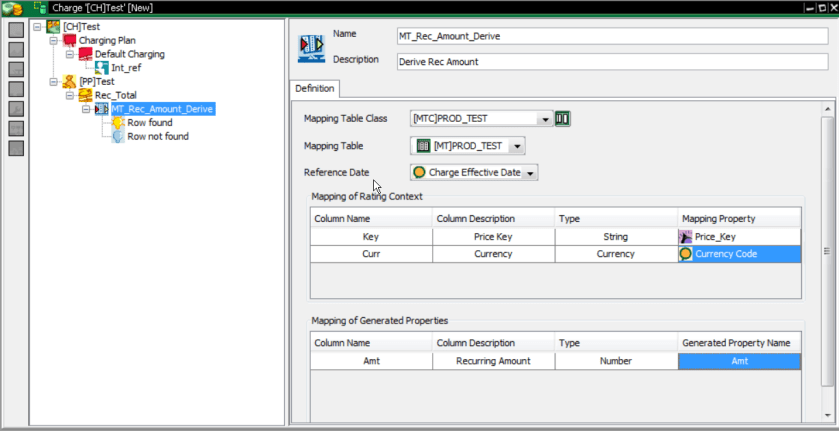Click the Rec_Total node icon in the tree
The image size is (839, 431).
pos(86,95)
